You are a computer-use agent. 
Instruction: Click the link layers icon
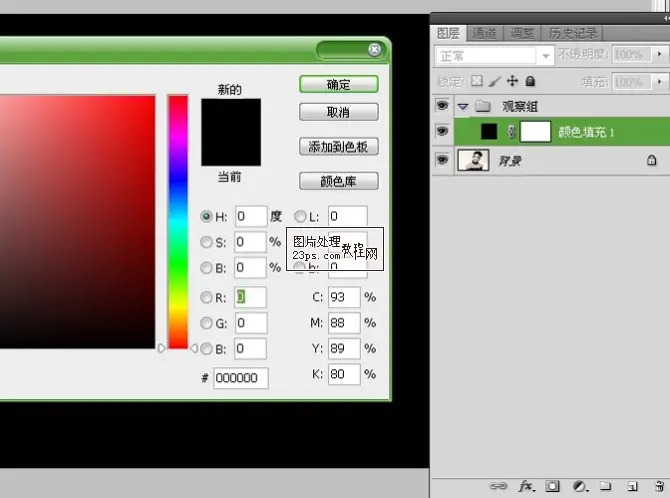[497, 486]
